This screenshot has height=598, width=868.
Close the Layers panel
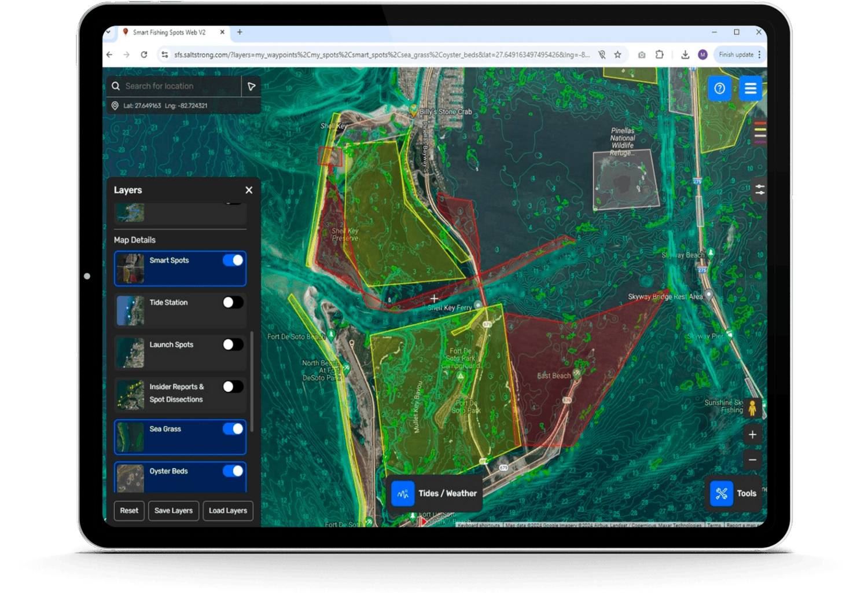coord(249,190)
